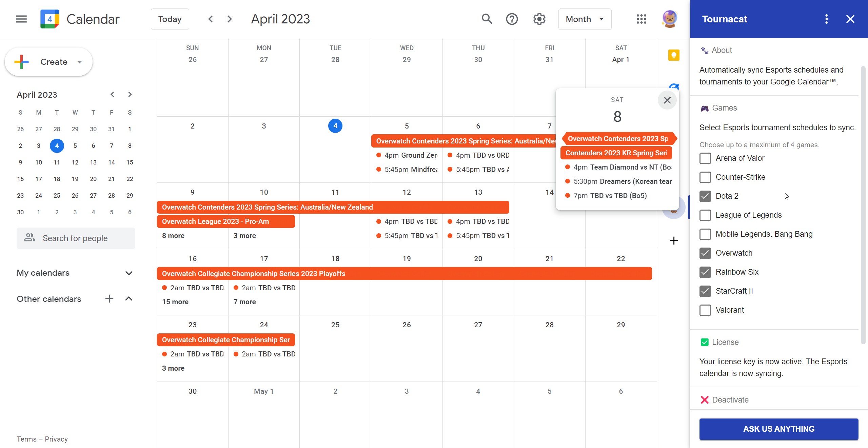
Task: Disable the Overwatch game sync checkbox
Action: pyautogui.click(x=706, y=253)
